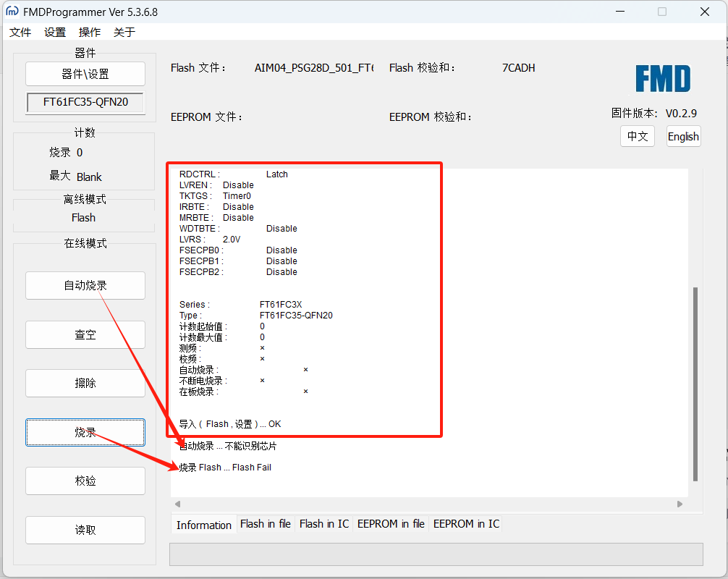Screen dimensions: 728x579
Task: Open the Flash in IC tab
Action: point(324,524)
